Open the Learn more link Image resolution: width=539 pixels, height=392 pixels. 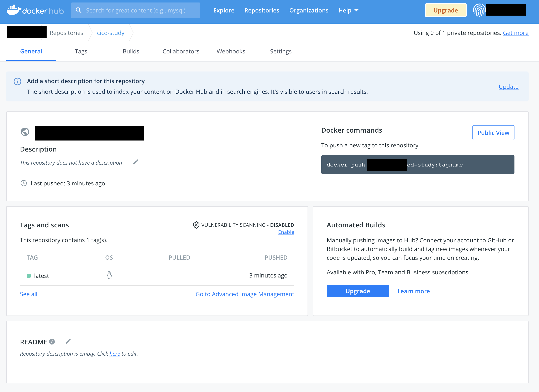coord(414,291)
